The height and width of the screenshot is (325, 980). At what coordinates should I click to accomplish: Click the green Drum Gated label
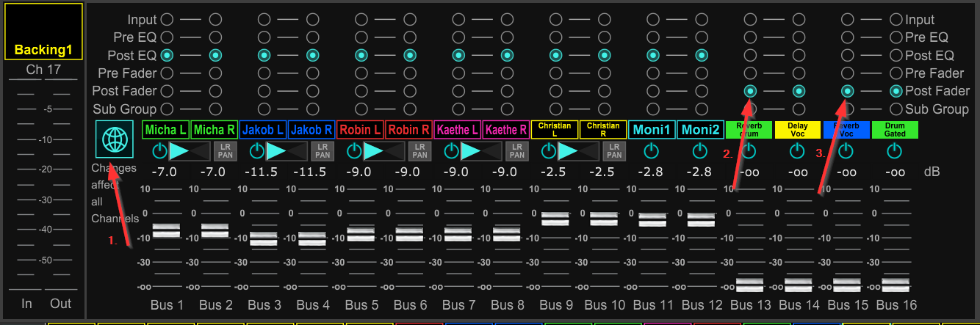click(896, 131)
